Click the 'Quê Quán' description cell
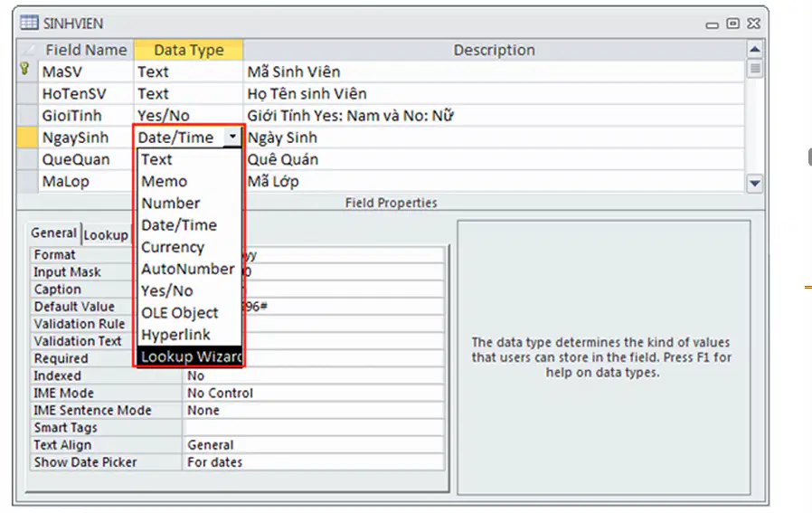The width and height of the screenshot is (812, 513). [494, 159]
